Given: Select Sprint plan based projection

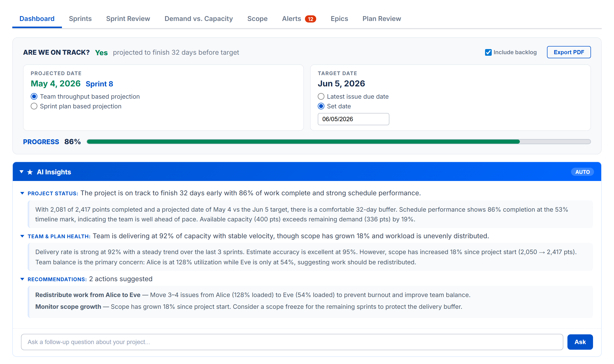Looking at the screenshot, I should point(34,106).
